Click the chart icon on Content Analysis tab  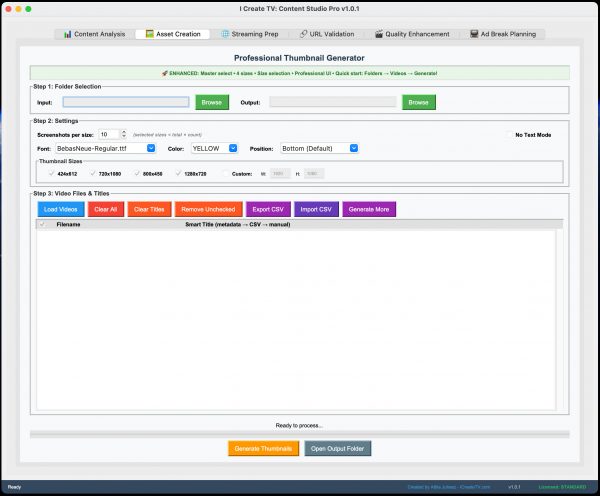pyautogui.click(x=68, y=34)
